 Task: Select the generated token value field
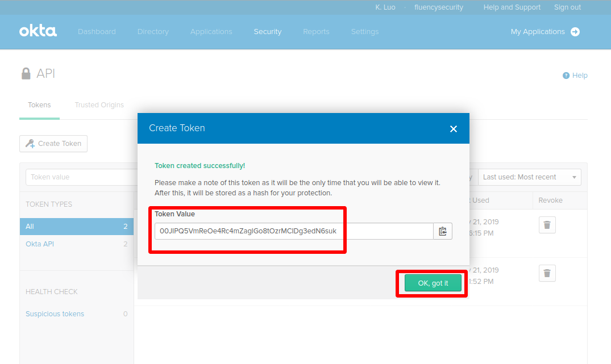tap(294, 231)
